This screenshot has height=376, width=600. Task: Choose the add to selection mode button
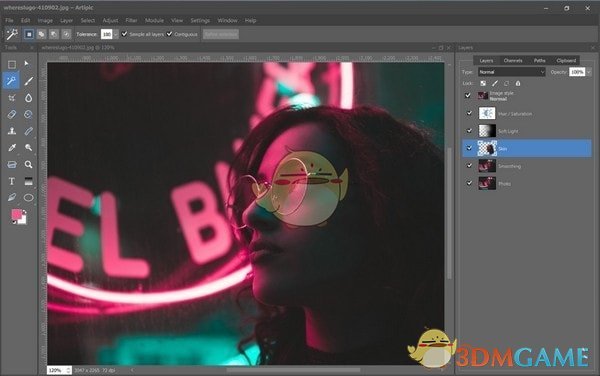(x=41, y=34)
